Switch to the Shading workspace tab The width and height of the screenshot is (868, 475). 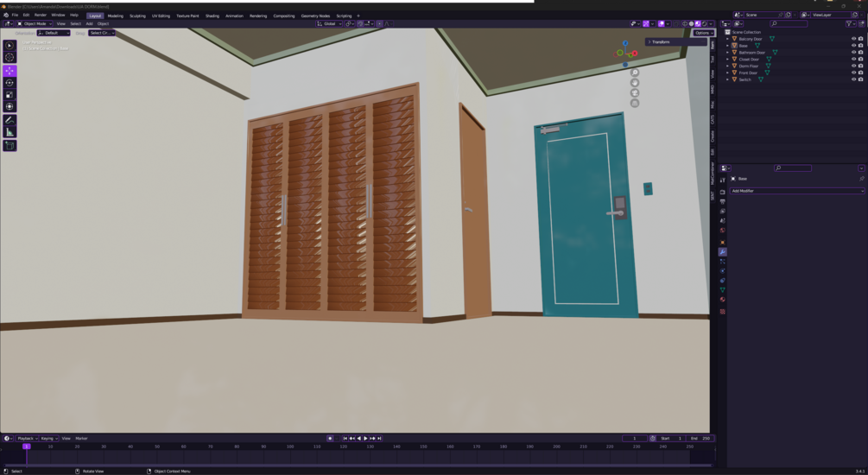coord(212,16)
